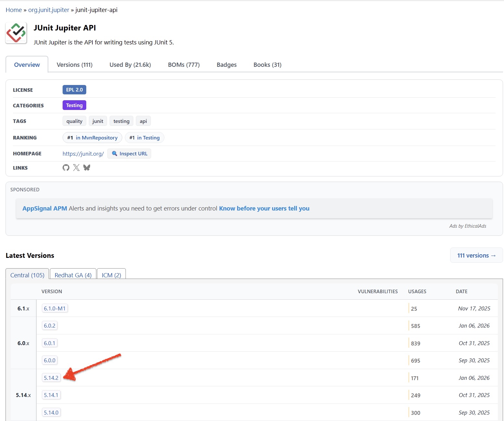
Task: Click the '#1 in MvnRepository' ranking badge
Action: (x=92, y=138)
